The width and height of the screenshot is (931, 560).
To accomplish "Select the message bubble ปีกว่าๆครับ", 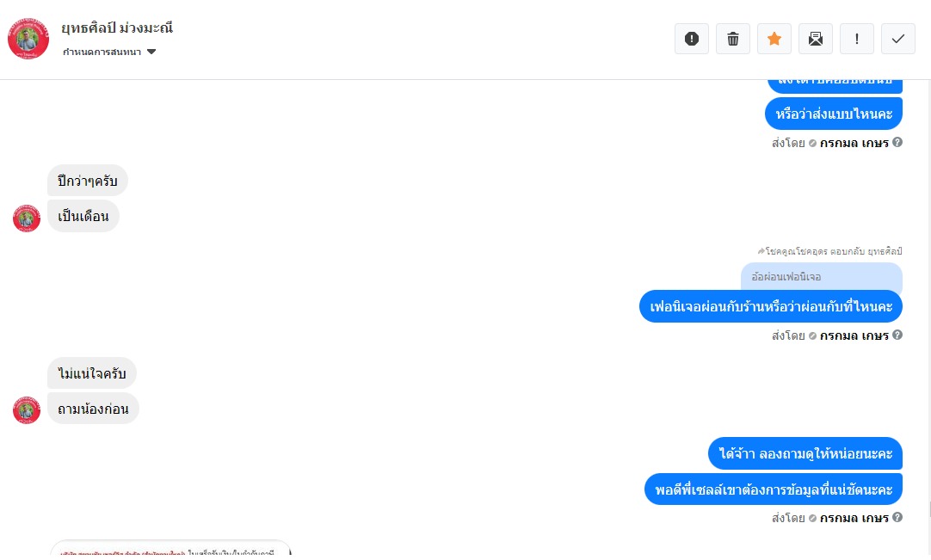I will (x=87, y=181).
